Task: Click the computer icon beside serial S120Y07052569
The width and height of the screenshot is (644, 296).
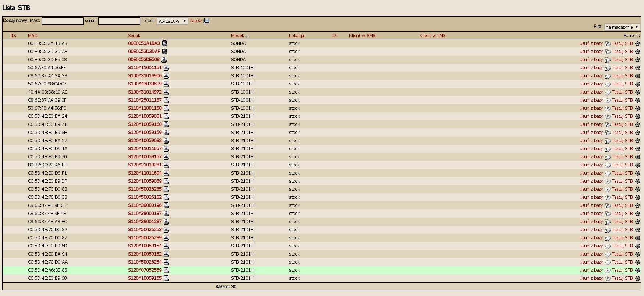Action: click(x=166, y=270)
